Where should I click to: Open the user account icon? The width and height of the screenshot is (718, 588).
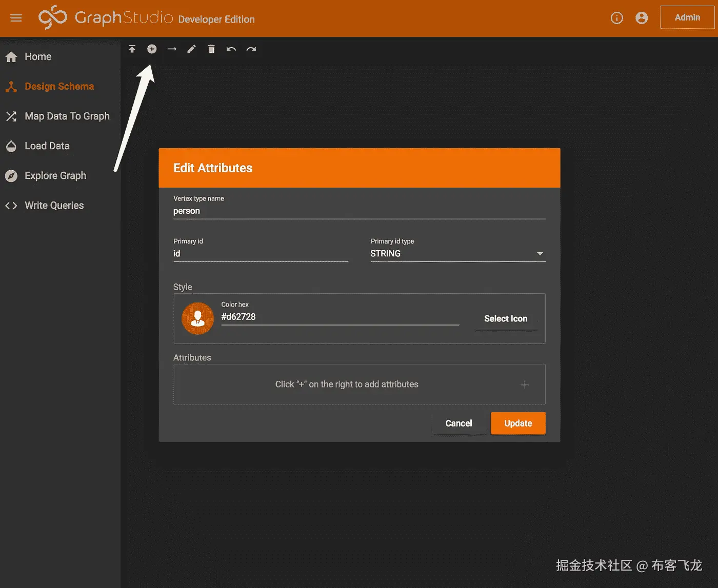pos(641,18)
